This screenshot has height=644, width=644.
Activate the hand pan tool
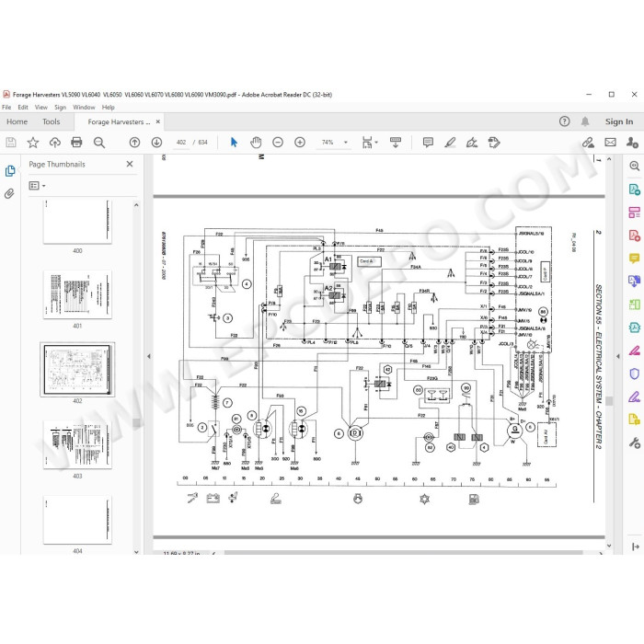click(256, 143)
